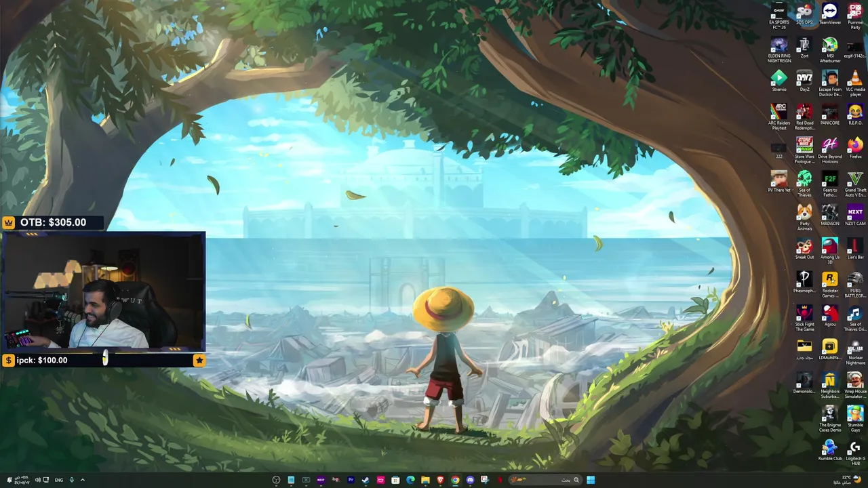Click the Windows Start button on taskbar
This screenshot has width=868, height=488.
coord(591,480)
